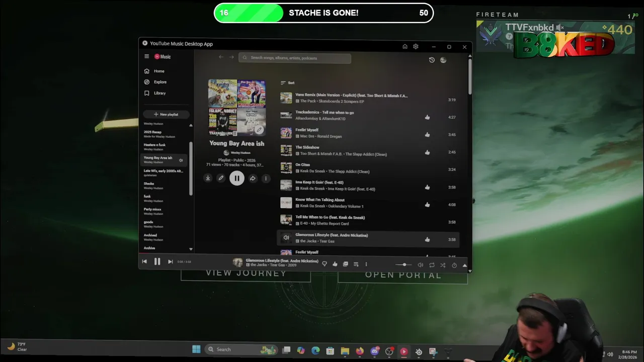Image resolution: width=644 pixels, height=362 pixels.
Task: Play Vans Remix (Main Version - Explicit)
Action: pos(286,98)
